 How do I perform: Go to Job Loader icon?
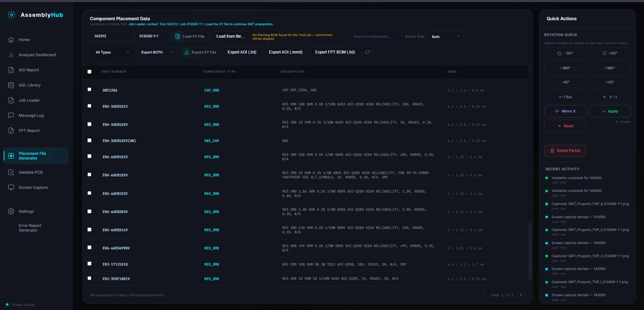click(x=11, y=100)
